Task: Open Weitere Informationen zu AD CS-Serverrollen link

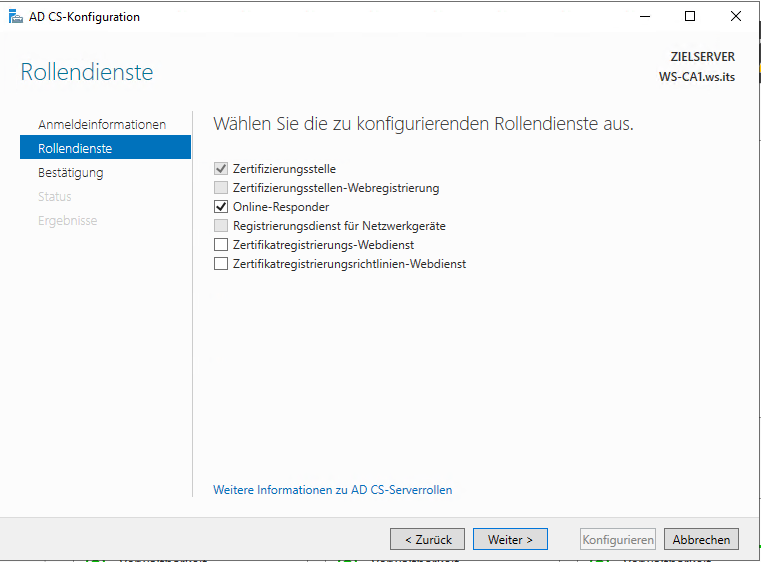Action: click(x=332, y=490)
